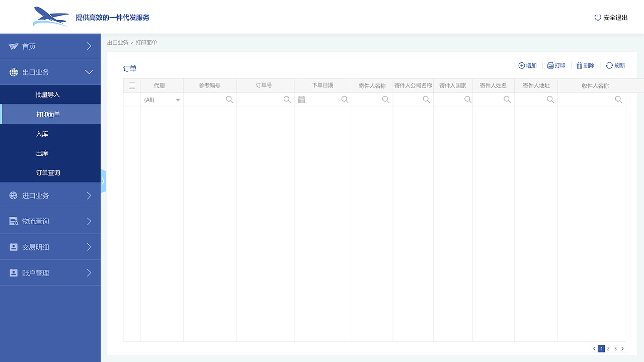The height and width of the screenshot is (362, 644).
Task: Collapse sidebar using the edge handle
Action: tap(103, 181)
